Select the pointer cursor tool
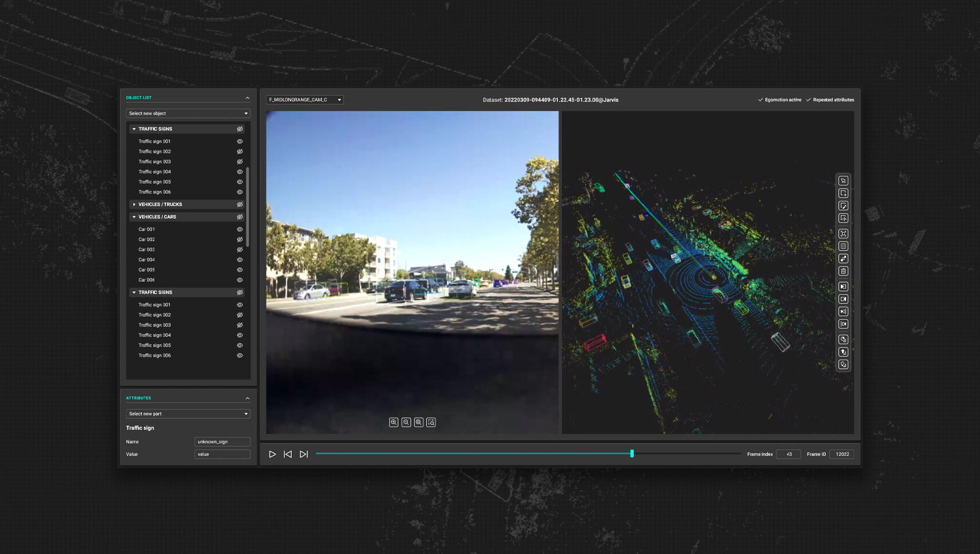The image size is (980, 554). pyautogui.click(x=843, y=180)
